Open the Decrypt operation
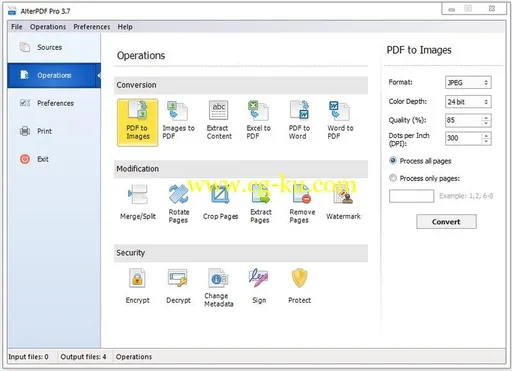The width and height of the screenshot is (512, 371). point(178,286)
